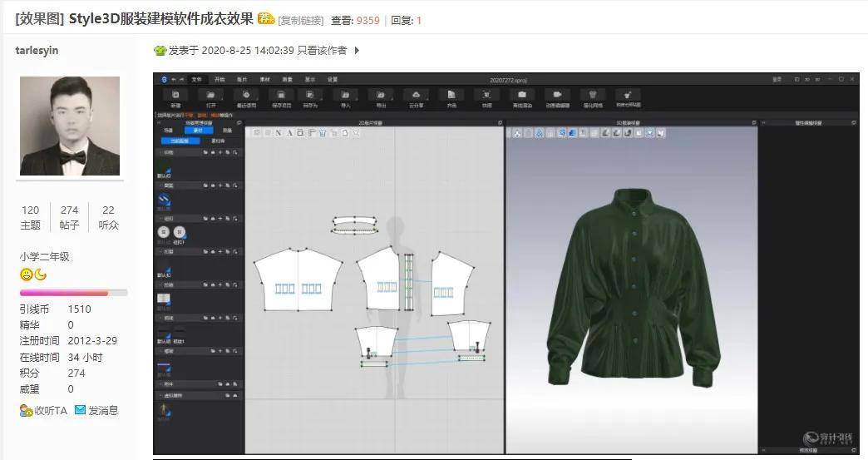Click the last icon in 3D window toolbar
This screenshot has width=868, height=460.
660,133
